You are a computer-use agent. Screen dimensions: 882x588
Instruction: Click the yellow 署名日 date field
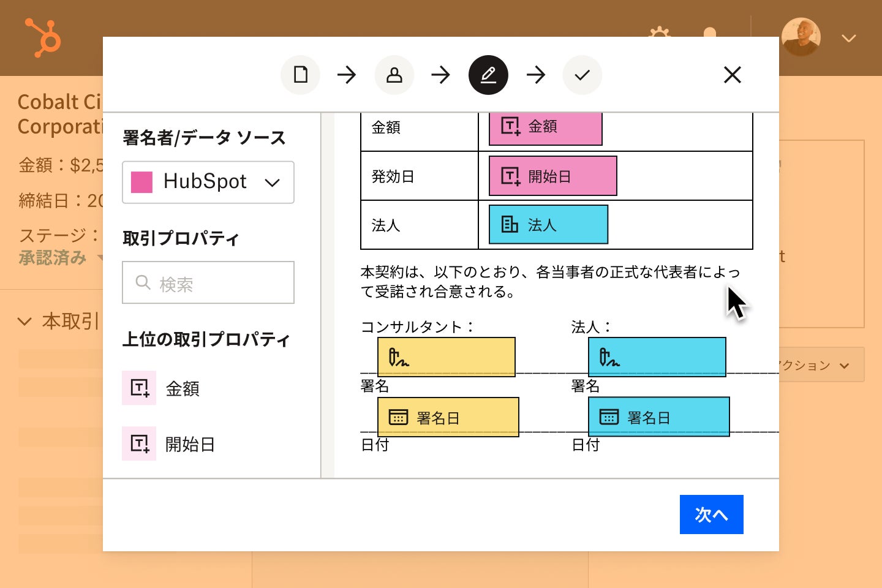[448, 417]
